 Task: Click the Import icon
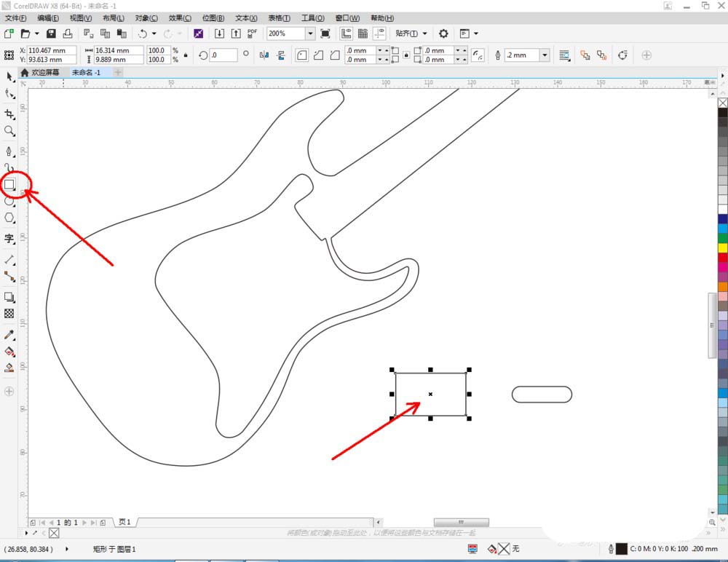(x=219, y=33)
